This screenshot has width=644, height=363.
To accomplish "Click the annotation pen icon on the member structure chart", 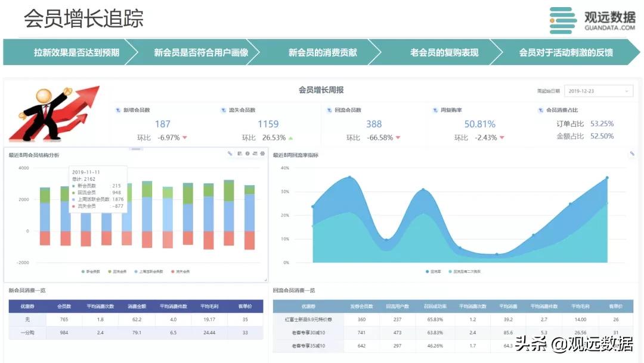I will tap(229, 154).
